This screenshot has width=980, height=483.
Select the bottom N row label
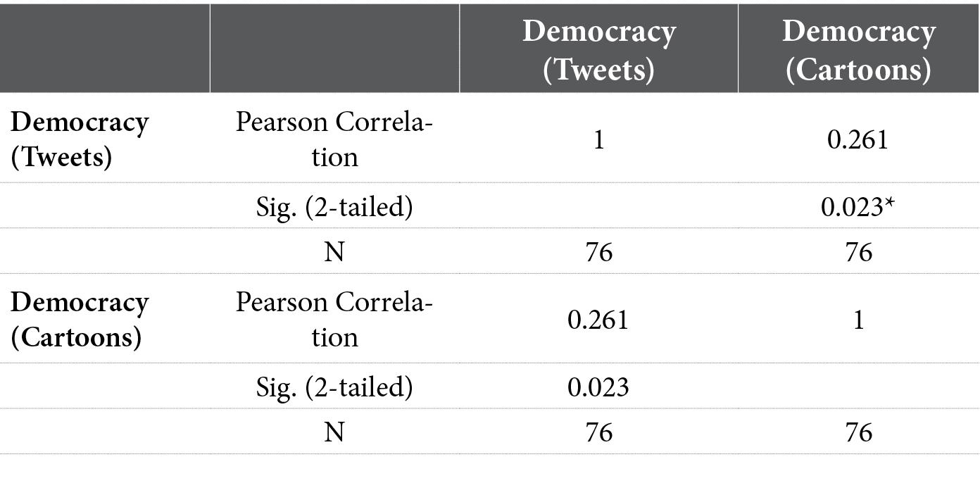(x=334, y=432)
